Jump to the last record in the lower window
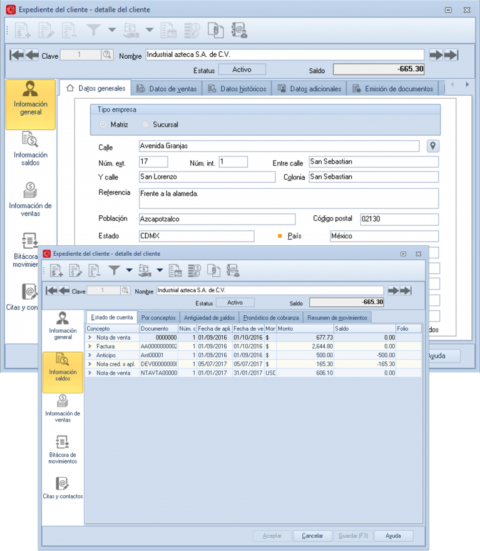 [x=406, y=291]
